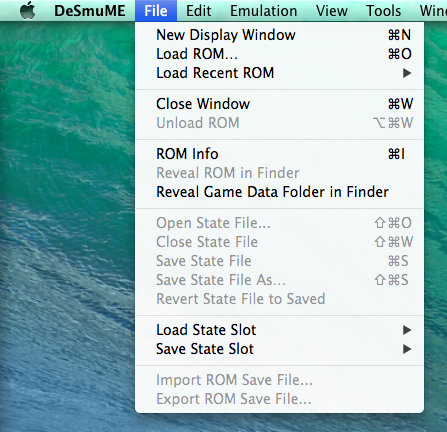Open the Emulation menu
Image resolution: width=447 pixels, height=432 pixels.
pos(263,11)
